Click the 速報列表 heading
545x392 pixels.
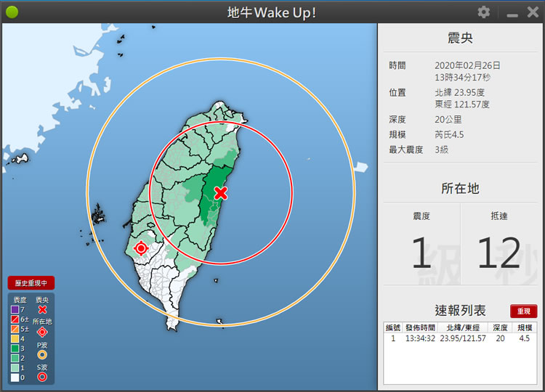pos(460,311)
